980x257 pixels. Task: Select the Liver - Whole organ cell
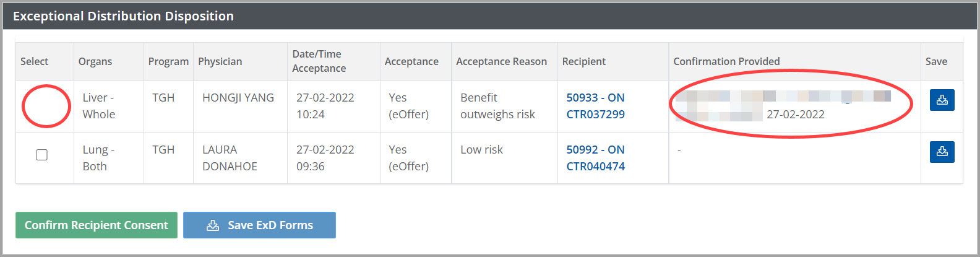click(99, 106)
